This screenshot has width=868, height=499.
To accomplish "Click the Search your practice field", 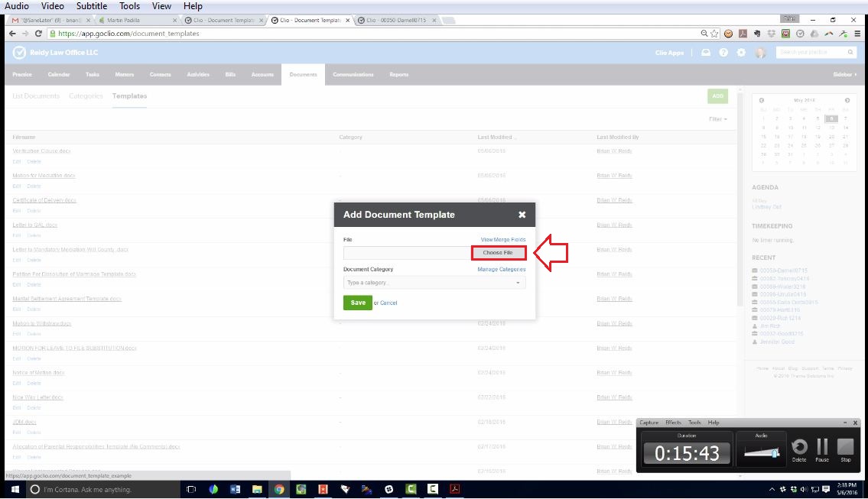I will 816,52.
